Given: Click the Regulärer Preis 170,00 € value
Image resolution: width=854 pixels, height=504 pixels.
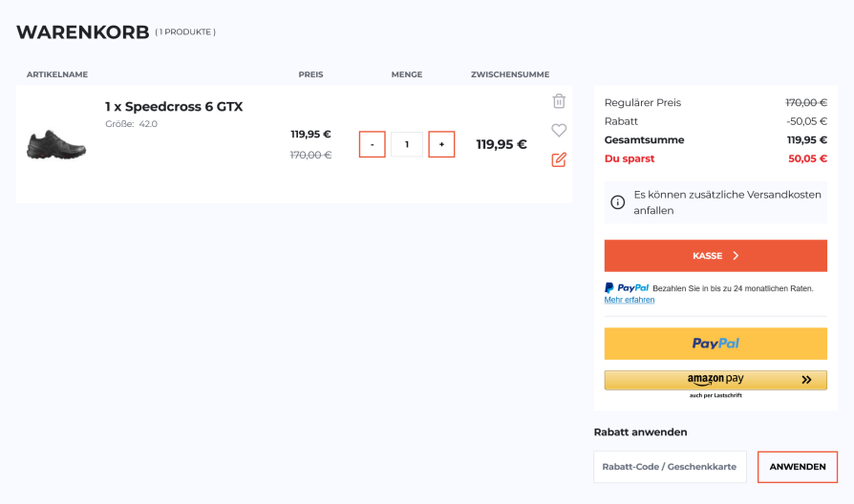Looking at the screenshot, I should [806, 102].
